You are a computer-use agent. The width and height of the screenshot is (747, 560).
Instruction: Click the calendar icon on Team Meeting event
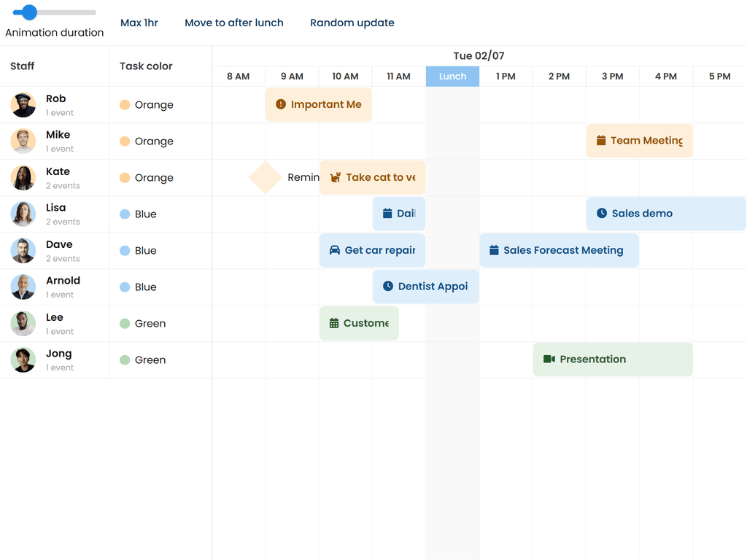coord(601,141)
